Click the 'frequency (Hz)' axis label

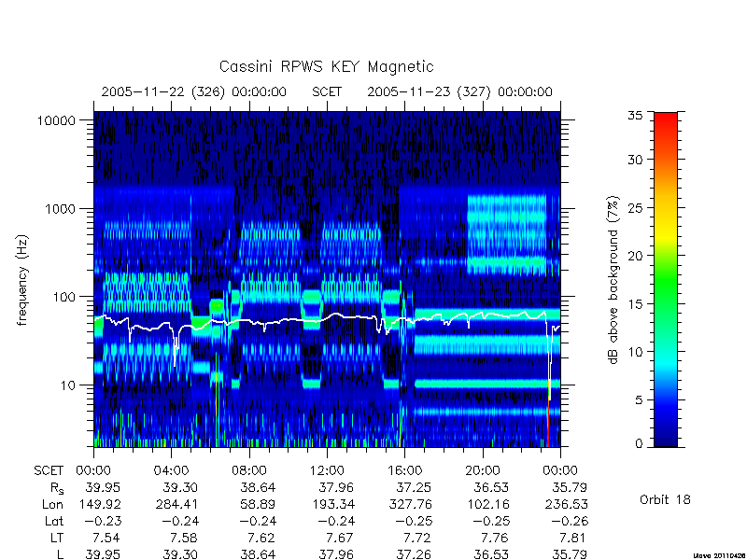22,280
